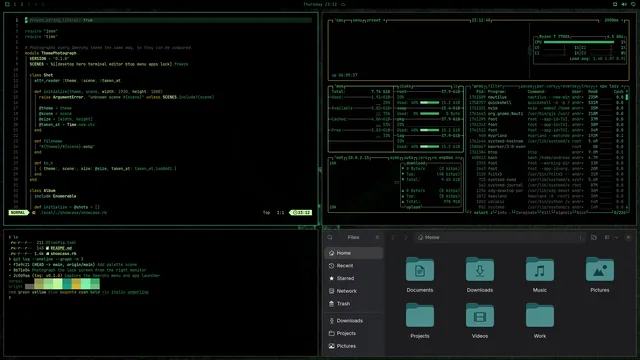Click the yellow color block in terminal palette
Viewport: 640px width, 360px height.
(76, 284)
